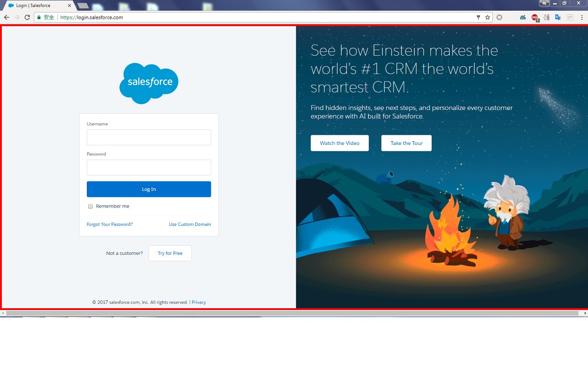Reload the page with the refresh icon
The height and width of the screenshot is (368, 588).
(27, 17)
